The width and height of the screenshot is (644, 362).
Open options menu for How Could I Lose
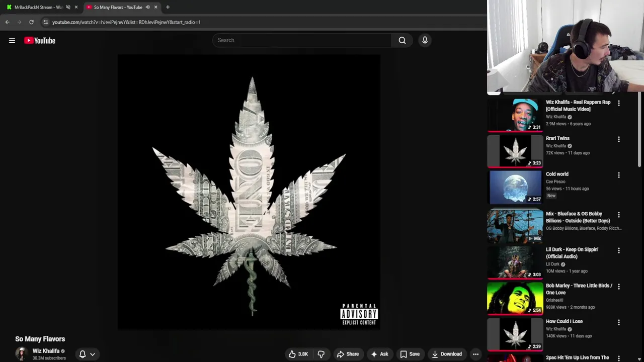coord(619,322)
